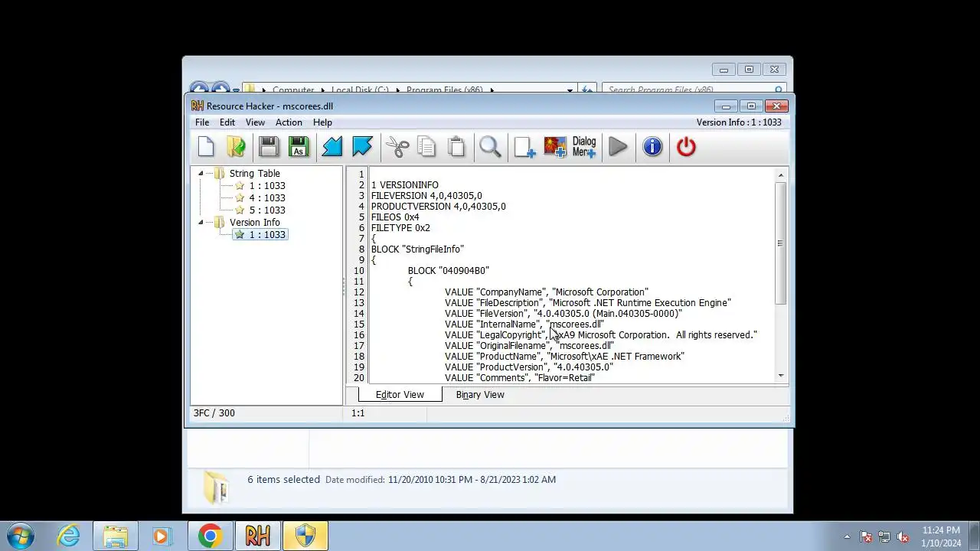Select String Table resource 1 : 1033
Image resolution: width=980 pixels, height=551 pixels.
click(x=266, y=186)
